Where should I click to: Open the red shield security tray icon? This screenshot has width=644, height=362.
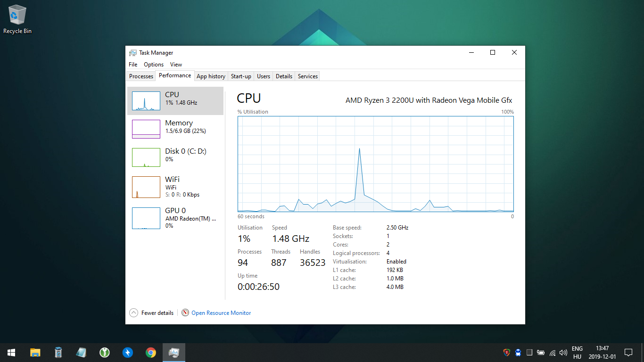coord(507,353)
